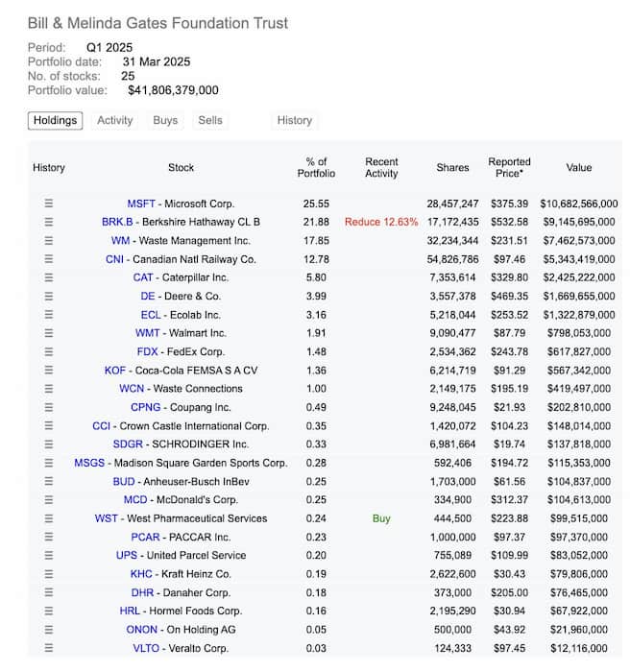Viewport: 630px width, 672px height.
Task: Click history icon beside Berkshire Hathaway
Action: tap(49, 222)
